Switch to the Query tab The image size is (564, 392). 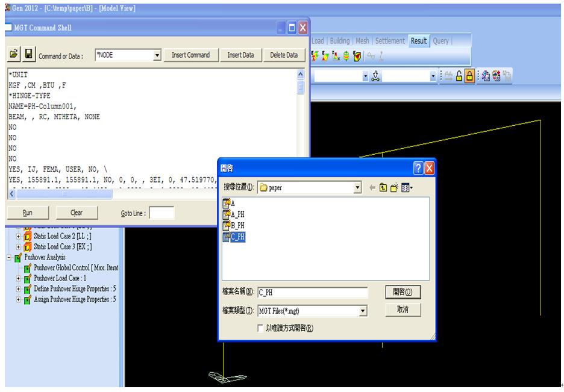pos(440,41)
